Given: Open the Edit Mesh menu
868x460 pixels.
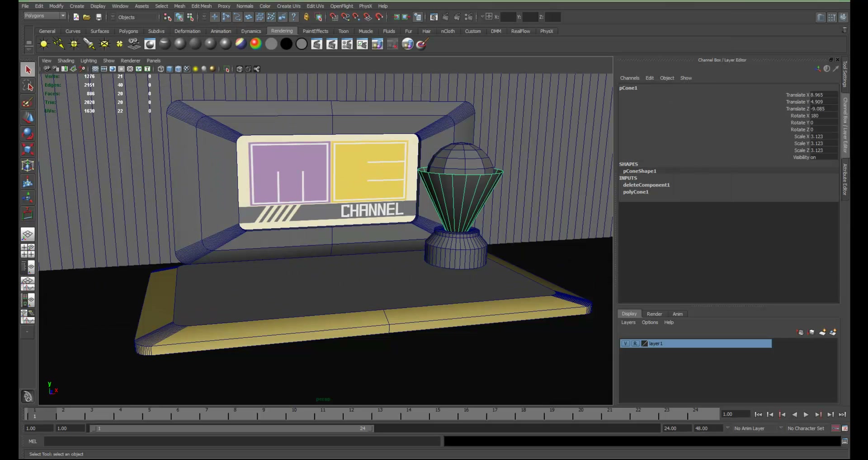Looking at the screenshot, I should (x=201, y=6).
